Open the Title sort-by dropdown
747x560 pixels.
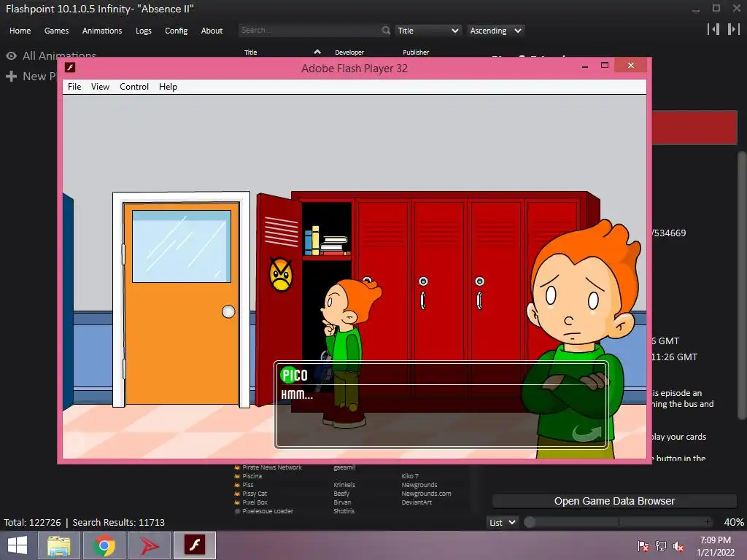(x=427, y=31)
